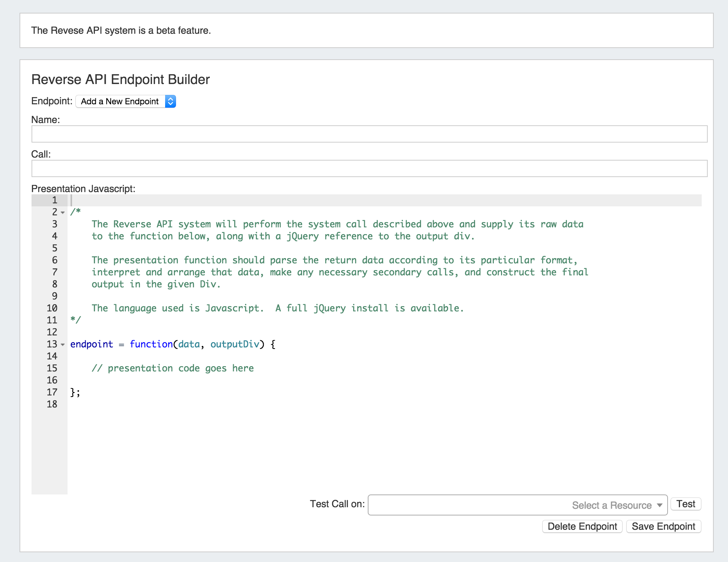Open the Select a Resource dropdown
728x562 pixels.
tap(517, 505)
